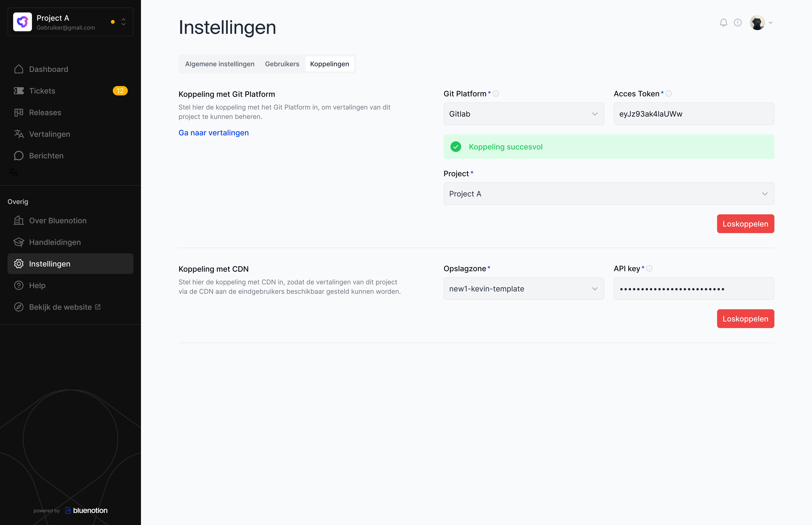Click the Releases grid icon
The image size is (812, 525).
click(19, 112)
